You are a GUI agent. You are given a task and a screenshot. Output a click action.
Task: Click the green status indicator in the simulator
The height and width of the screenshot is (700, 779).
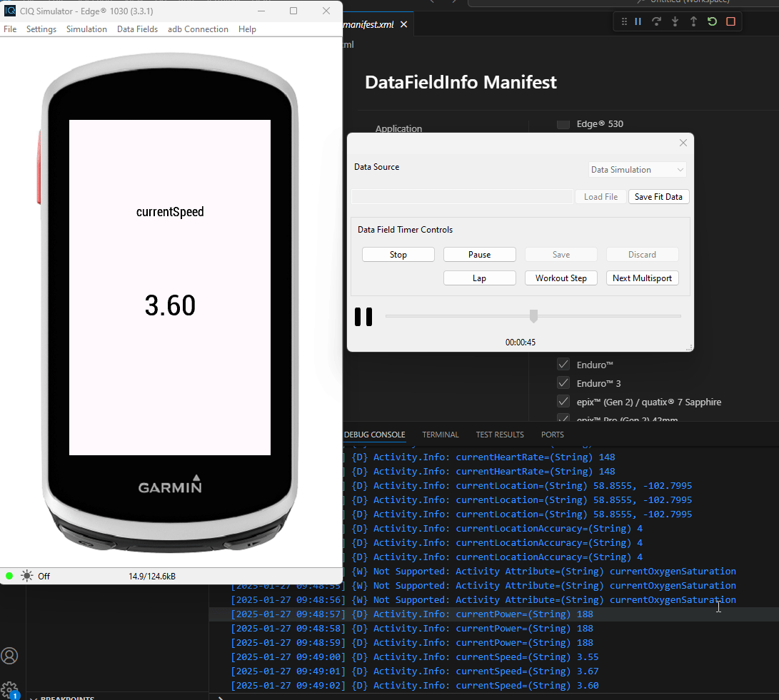[x=9, y=576]
